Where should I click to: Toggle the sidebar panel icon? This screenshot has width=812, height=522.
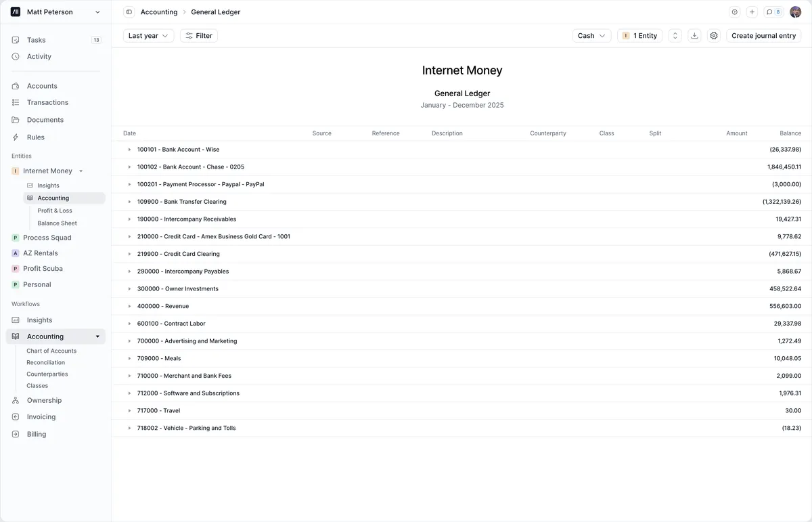click(x=129, y=12)
